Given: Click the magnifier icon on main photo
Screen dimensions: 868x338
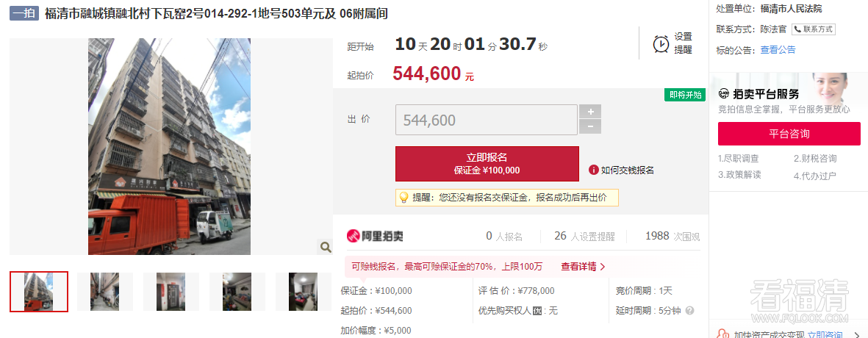Looking at the screenshot, I should point(326,247).
